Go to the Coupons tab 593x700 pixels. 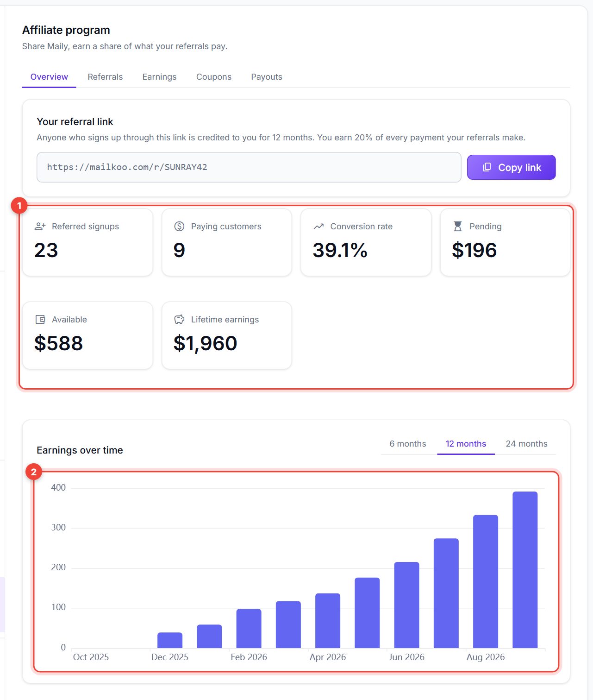(x=213, y=77)
